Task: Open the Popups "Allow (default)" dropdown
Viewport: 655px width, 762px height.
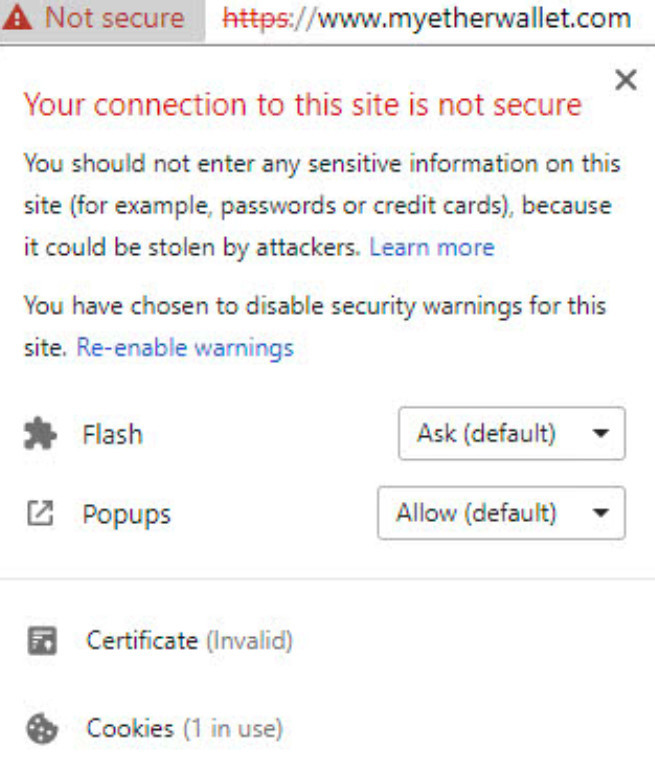Action: [501, 514]
